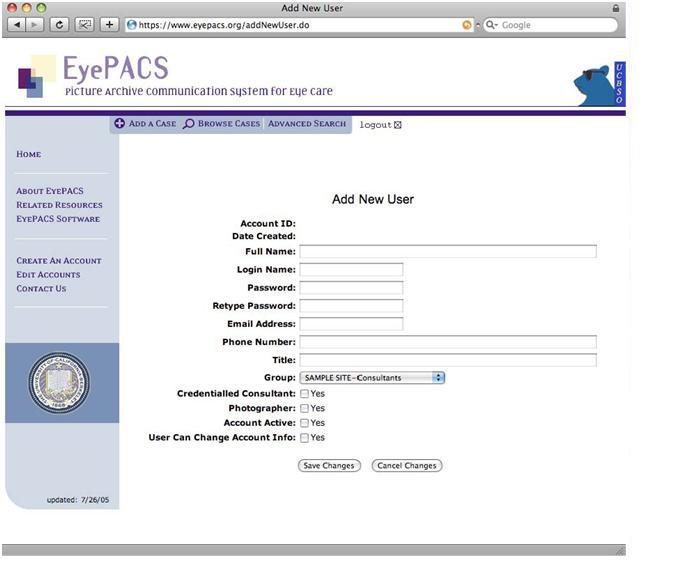683x570 pixels.
Task: Click the University of California seal
Action: coord(59,382)
